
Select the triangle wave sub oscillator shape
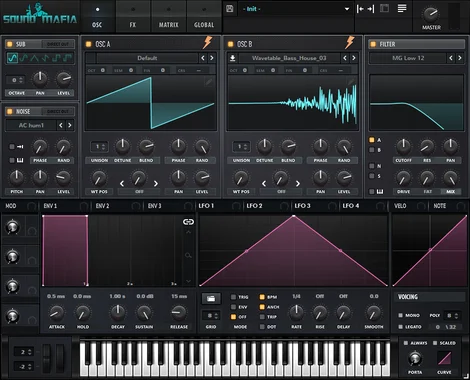point(34,58)
